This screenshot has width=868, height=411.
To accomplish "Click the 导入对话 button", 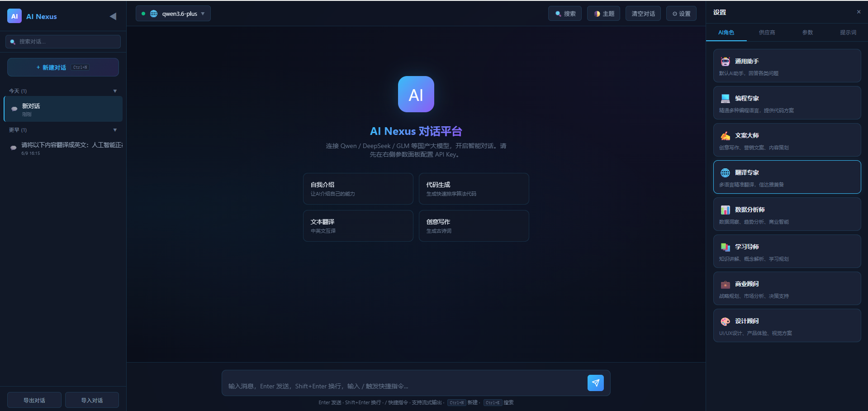I will 92,400.
